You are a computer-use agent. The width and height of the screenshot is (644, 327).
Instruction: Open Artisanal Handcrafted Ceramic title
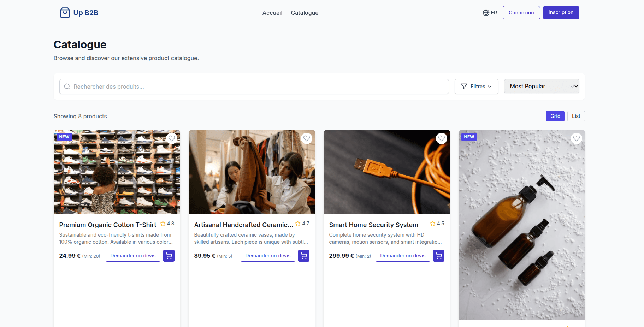pyautogui.click(x=244, y=225)
